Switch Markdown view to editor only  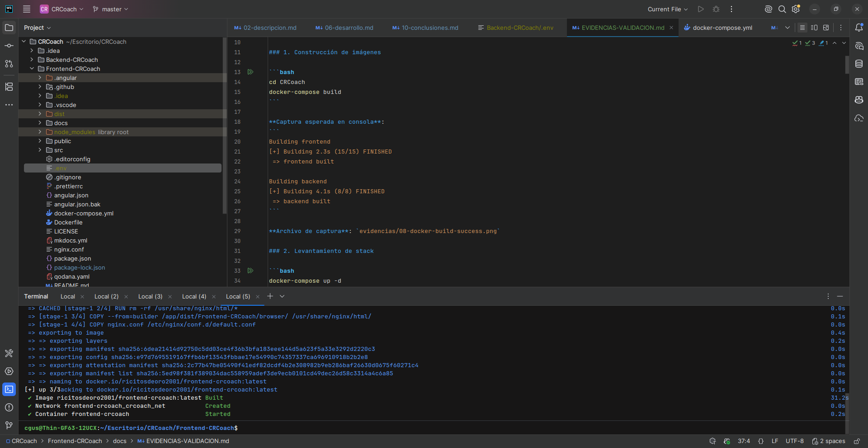click(x=802, y=28)
